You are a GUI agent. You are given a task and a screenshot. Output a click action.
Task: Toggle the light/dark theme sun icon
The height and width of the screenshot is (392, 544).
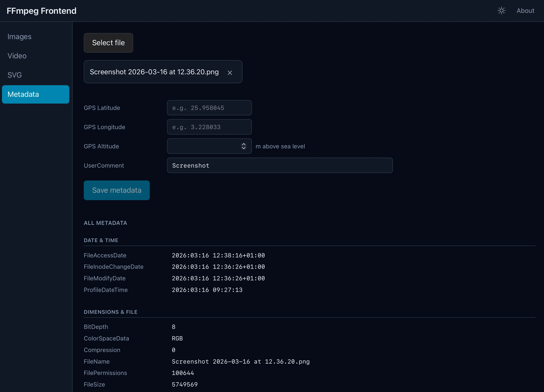coord(502,10)
